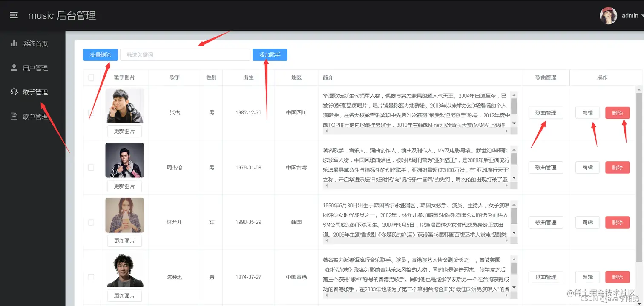Click 更新图片 under 周杰伦
This screenshot has width=644, height=306.
tap(124, 186)
